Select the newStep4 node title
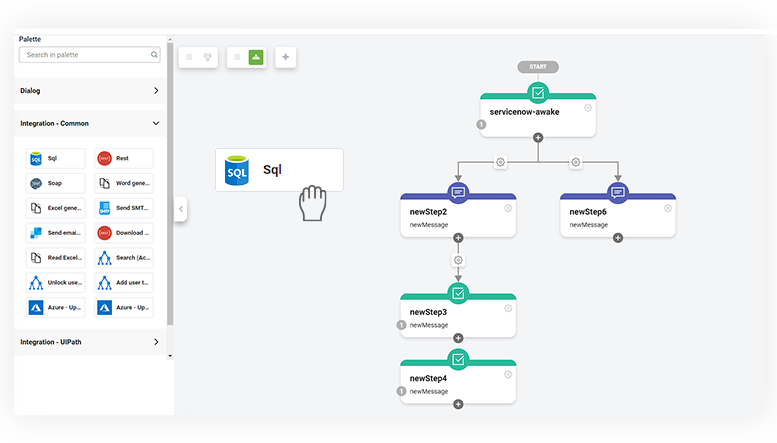 click(x=428, y=378)
